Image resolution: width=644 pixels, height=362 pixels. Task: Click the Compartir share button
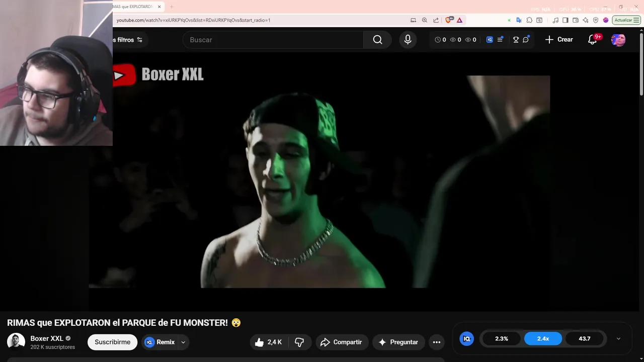click(342, 342)
